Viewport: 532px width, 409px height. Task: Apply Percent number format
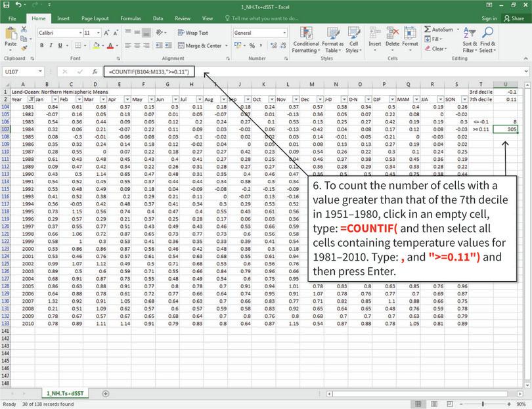(252, 46)
